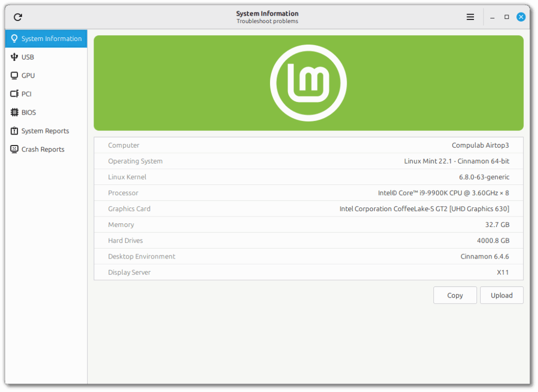Select the Hard Drives row
This screenshot has height=392, width=538.
click(308, 240)
